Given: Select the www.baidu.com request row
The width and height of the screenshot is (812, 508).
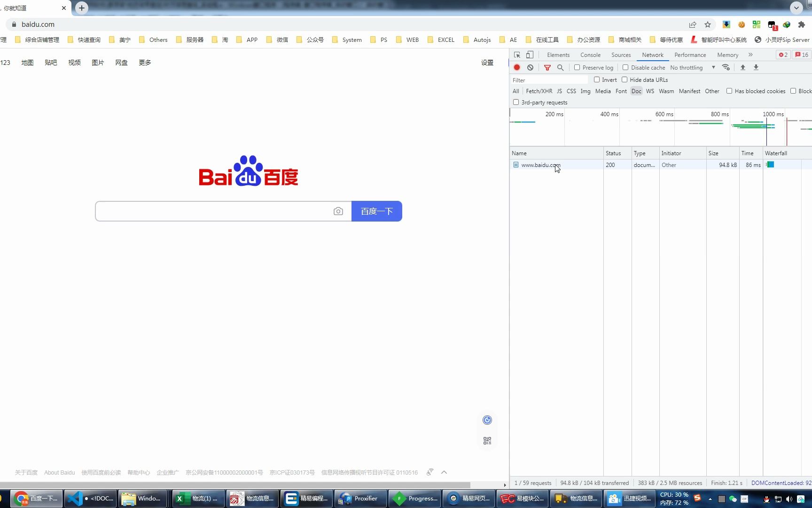Looking at the screenshot, I should 661,165.
